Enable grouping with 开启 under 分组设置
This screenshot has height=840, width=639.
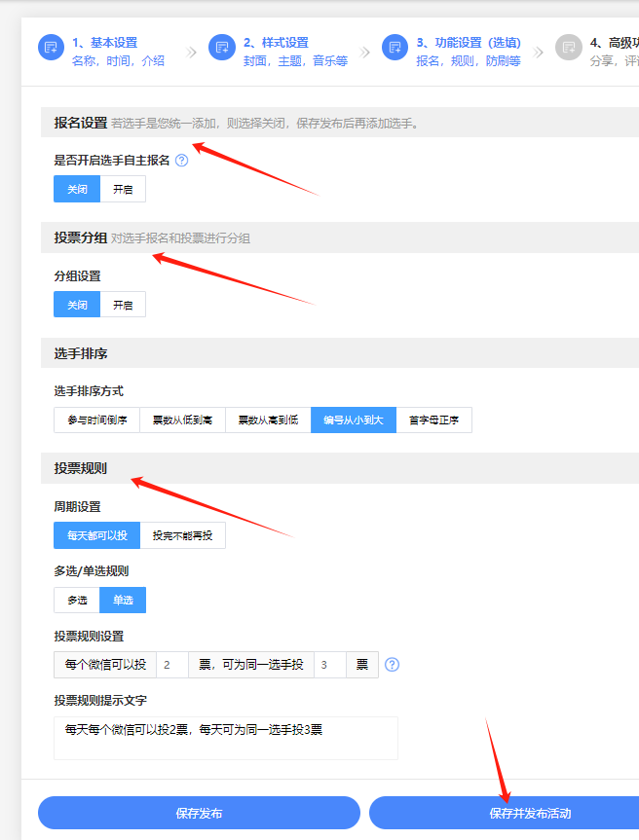point(123,305)
